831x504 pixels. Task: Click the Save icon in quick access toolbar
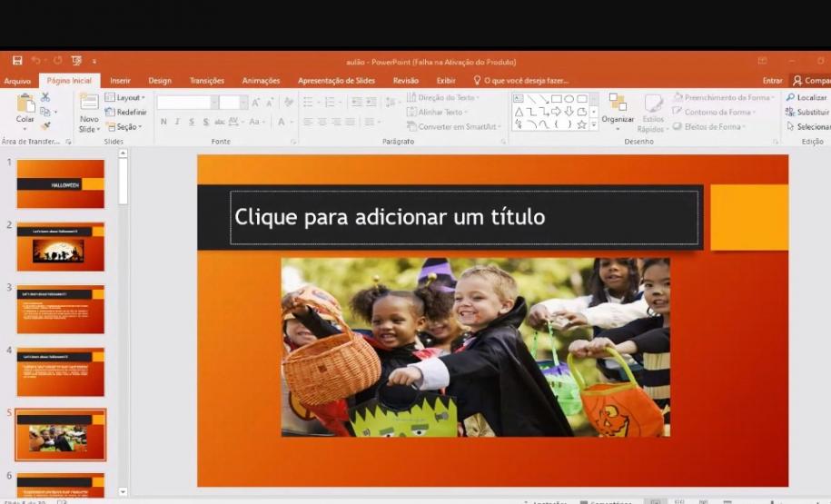pyautogui.click(x=17, y=61)
